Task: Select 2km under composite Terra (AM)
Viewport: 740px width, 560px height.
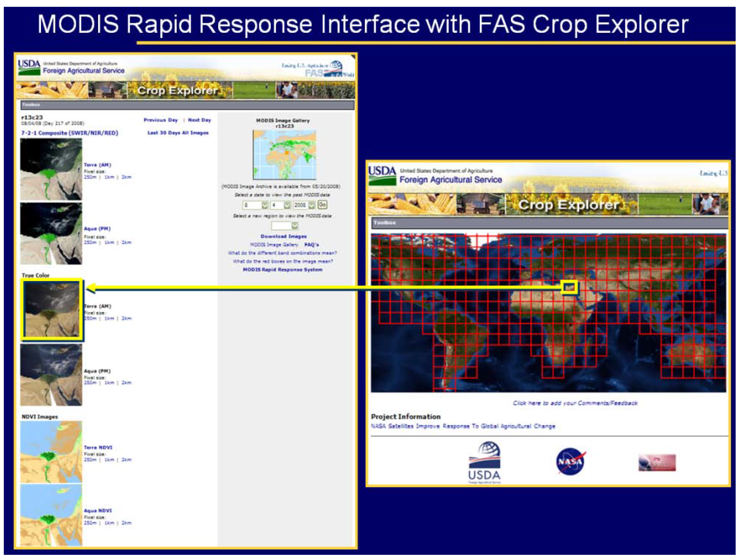Action: click(x=126, y=177)
